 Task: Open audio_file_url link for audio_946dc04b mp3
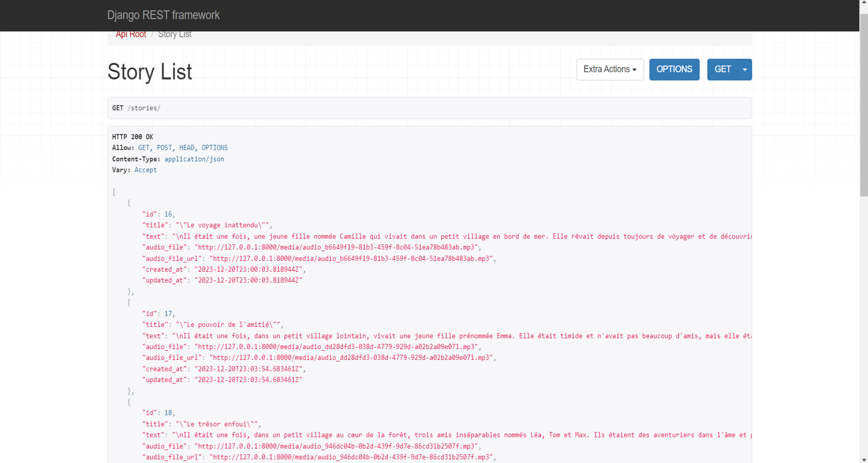coord(351,457)
